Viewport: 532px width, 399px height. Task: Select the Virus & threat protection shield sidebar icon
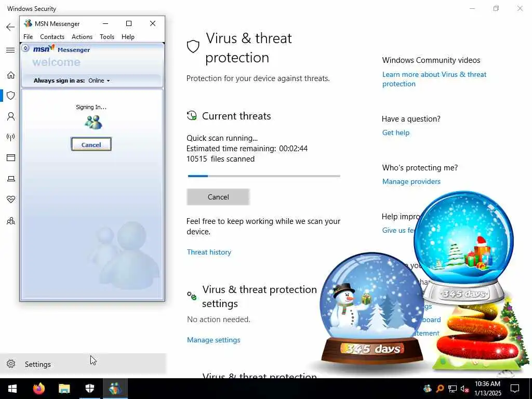(11, 96)
